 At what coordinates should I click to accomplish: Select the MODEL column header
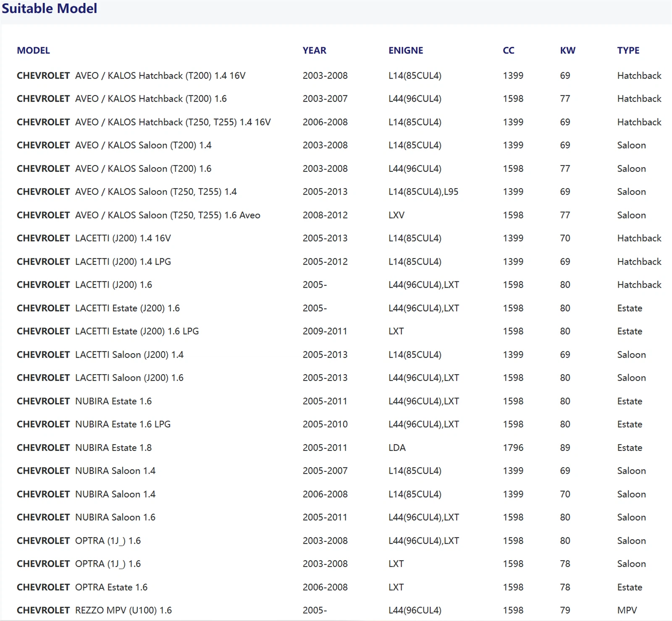[33, 50]
